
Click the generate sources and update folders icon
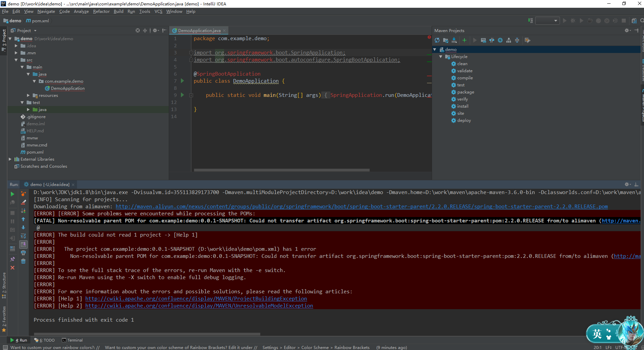click(x=446, y=40)
